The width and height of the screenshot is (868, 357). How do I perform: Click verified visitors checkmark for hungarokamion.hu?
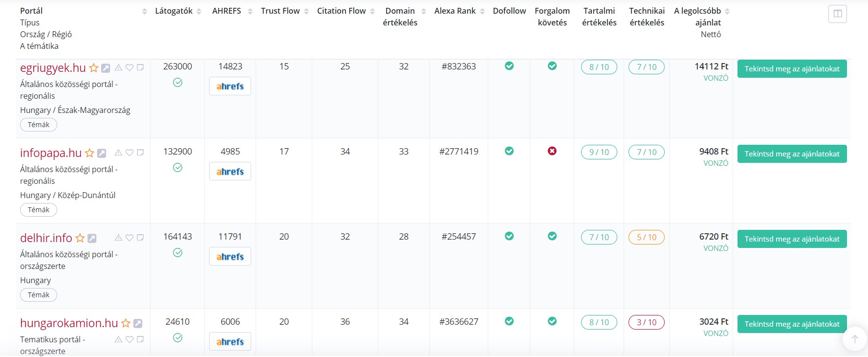[x=178, y=338]
